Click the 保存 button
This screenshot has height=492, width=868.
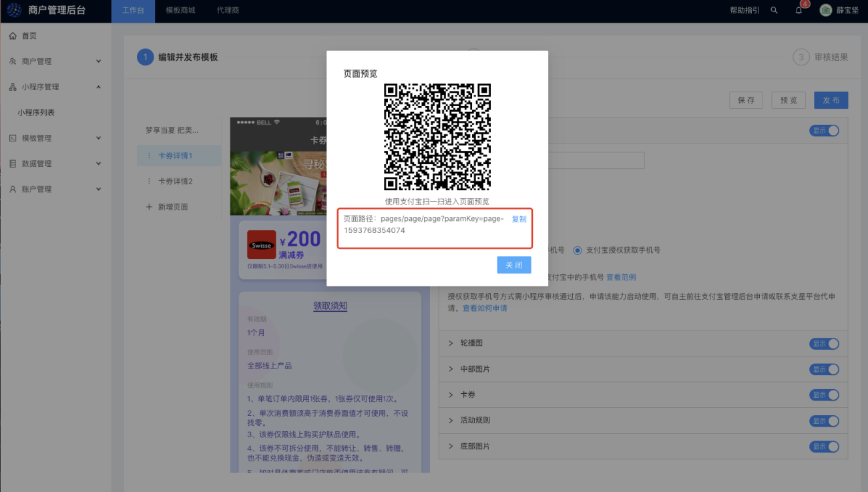tap(746, 100)
